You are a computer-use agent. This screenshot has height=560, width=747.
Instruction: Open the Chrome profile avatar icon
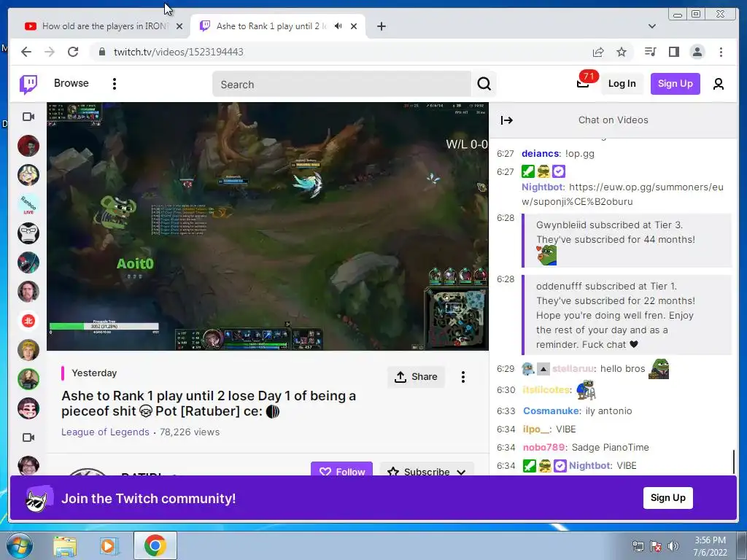(697, 52)
